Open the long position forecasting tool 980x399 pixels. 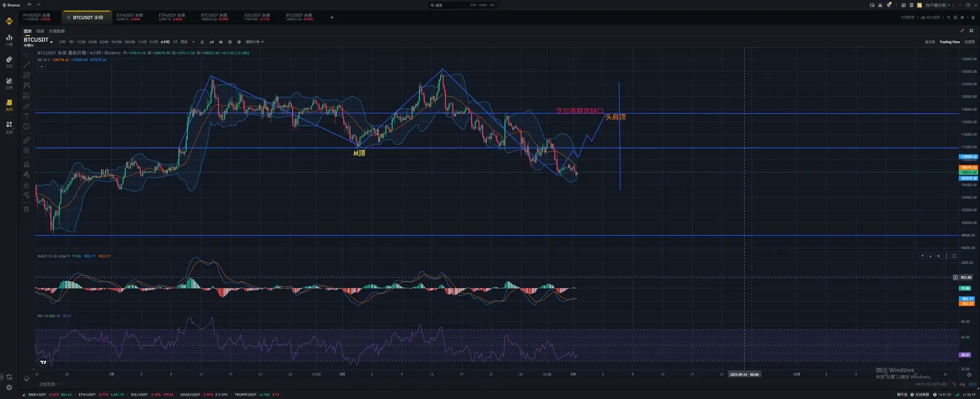26,96
